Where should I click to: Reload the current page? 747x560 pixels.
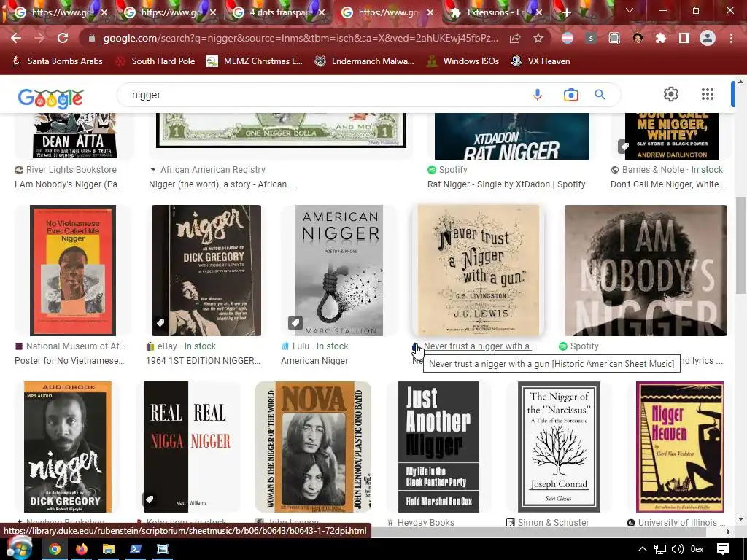(63, 38)
